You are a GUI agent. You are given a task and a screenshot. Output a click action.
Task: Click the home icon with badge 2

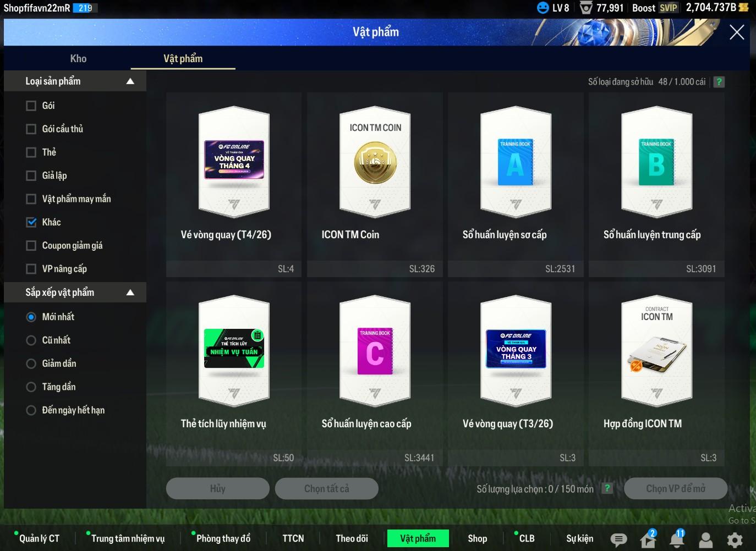tap(648, 540)
